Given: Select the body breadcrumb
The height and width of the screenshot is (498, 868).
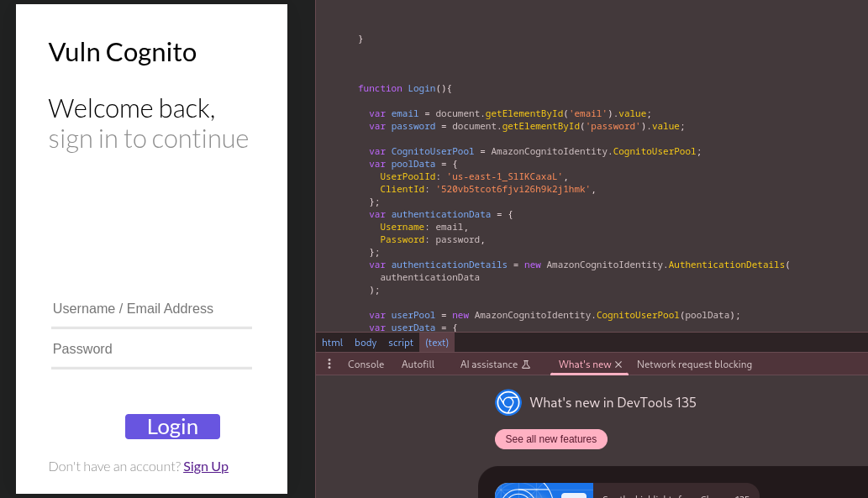Looking at the screenshot, I should point(366,343).
